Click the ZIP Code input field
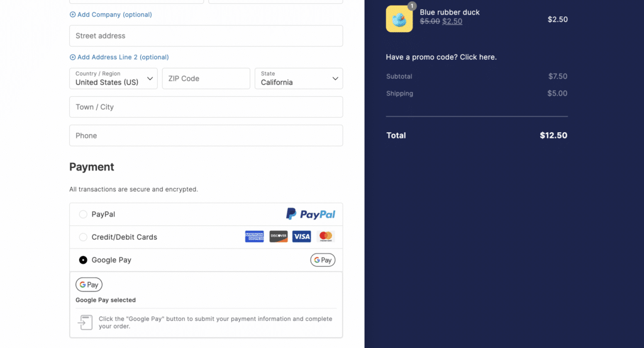The height and width of the screenshot is (348, 644). pyautogui.click(x=206, y=79)
